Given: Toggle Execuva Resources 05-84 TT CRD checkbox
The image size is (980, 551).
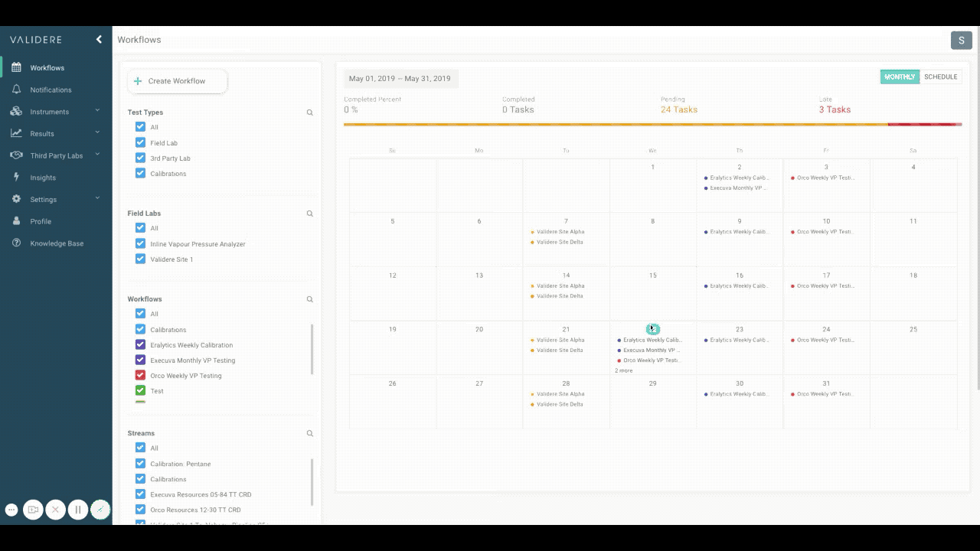Looking at the screenshot, I should (140, 494).
